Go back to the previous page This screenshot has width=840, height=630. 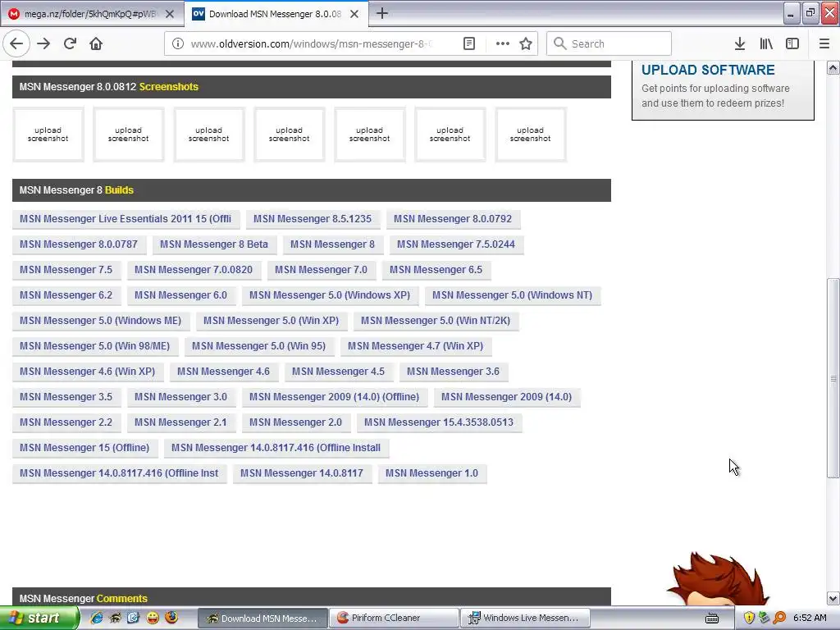(16, 43)
